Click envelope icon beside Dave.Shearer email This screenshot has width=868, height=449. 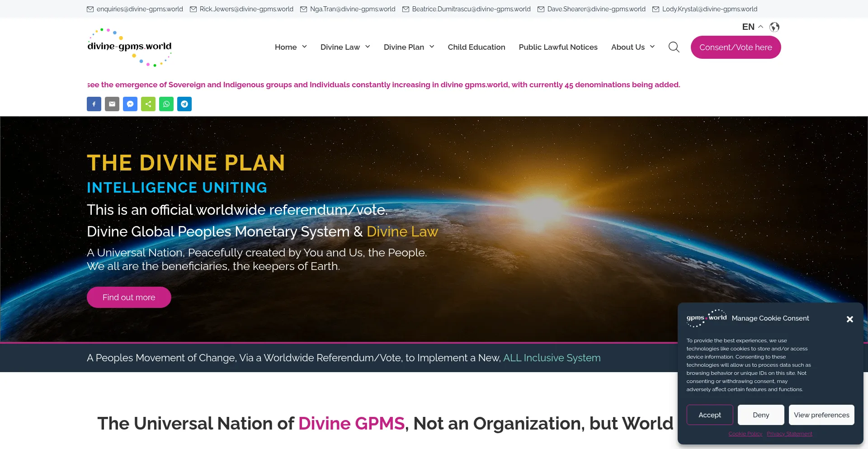tap(541, 9)
